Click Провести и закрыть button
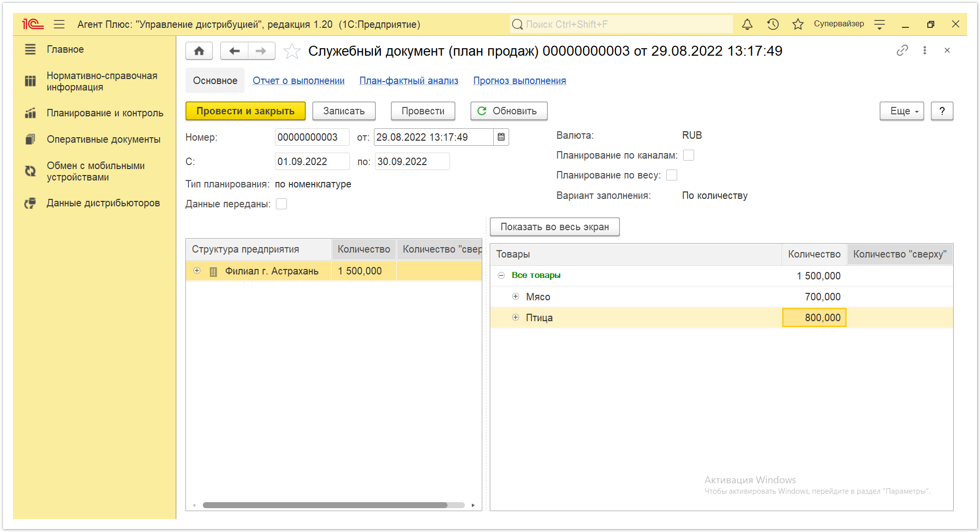Screen dimensions: 980x532 [245, 111]
